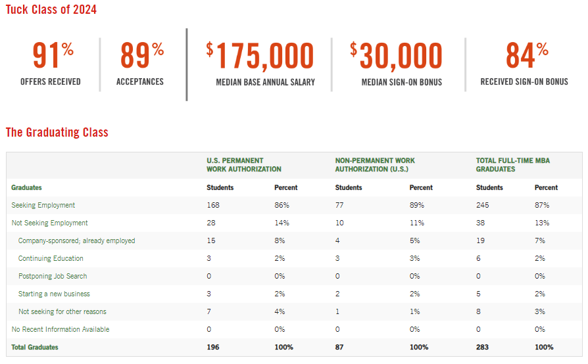Viewport: 588px width, 364px height.
Task: Select the No Recent Information Available row label
Action: point(61,329)
